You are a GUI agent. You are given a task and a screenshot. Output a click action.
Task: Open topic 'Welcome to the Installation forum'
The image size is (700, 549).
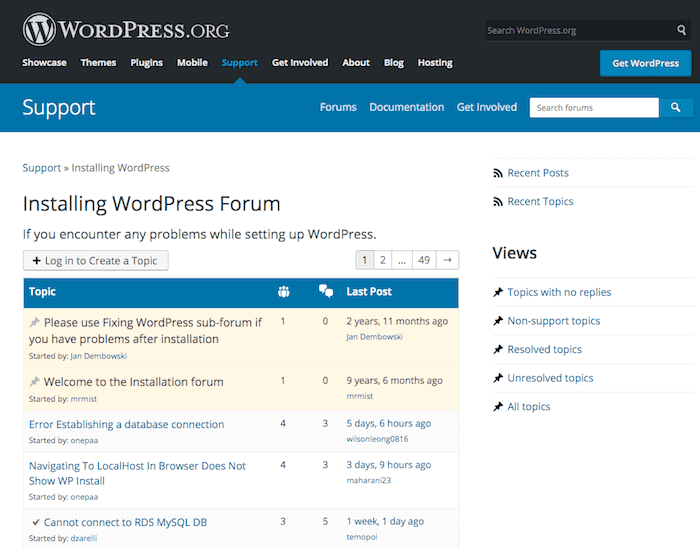(x=133, y=382)
